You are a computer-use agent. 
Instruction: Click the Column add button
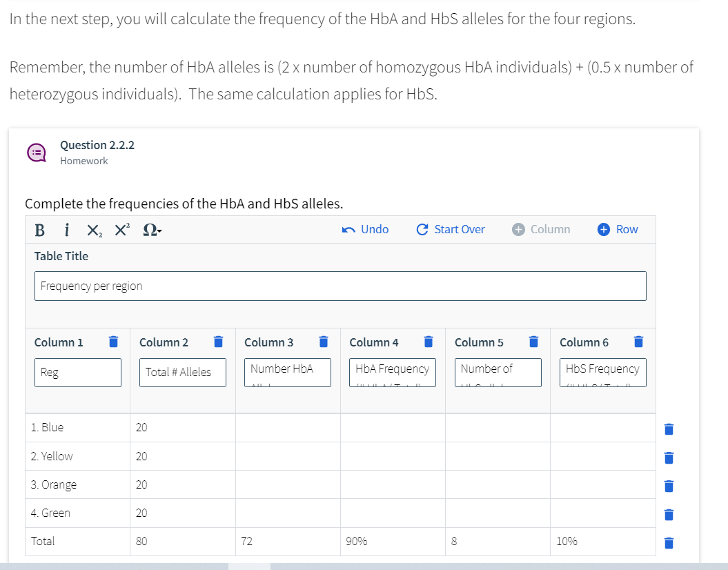coord(542,229)
